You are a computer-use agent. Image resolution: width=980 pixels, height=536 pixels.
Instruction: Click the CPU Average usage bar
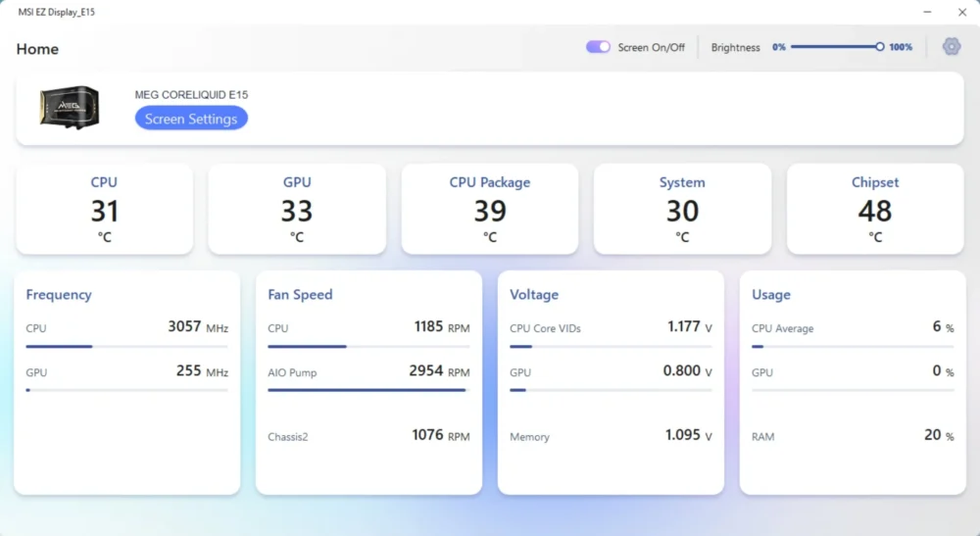853,346
